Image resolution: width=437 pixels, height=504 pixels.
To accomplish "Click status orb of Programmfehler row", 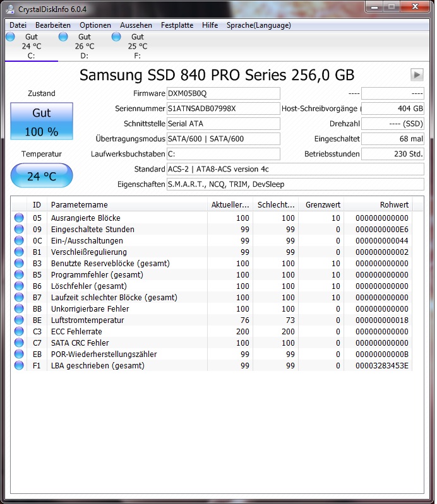I will pyautogui.click(x=19, y=274).
